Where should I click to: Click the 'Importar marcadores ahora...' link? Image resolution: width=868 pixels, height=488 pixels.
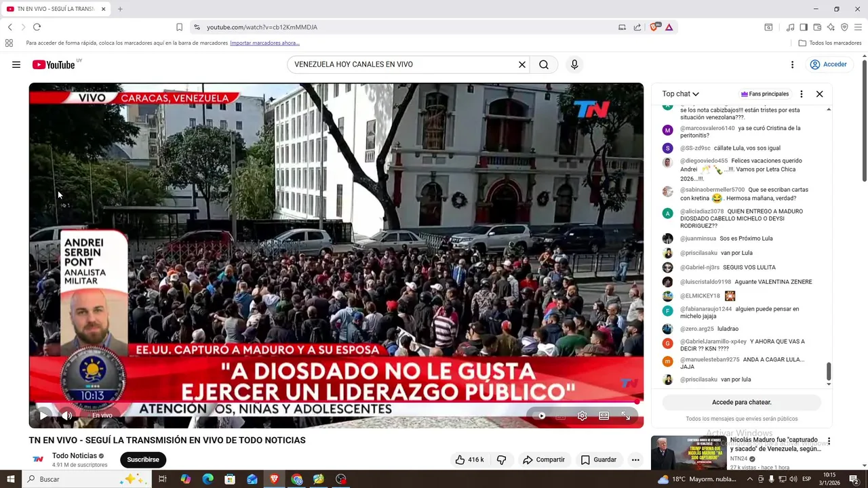(264, 43)
